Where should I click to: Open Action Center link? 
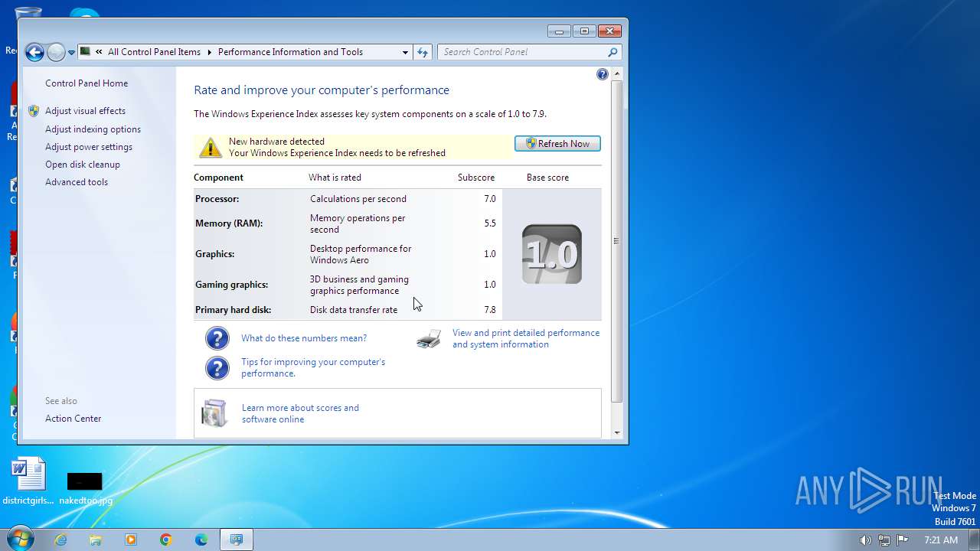(x=73, y=419)
